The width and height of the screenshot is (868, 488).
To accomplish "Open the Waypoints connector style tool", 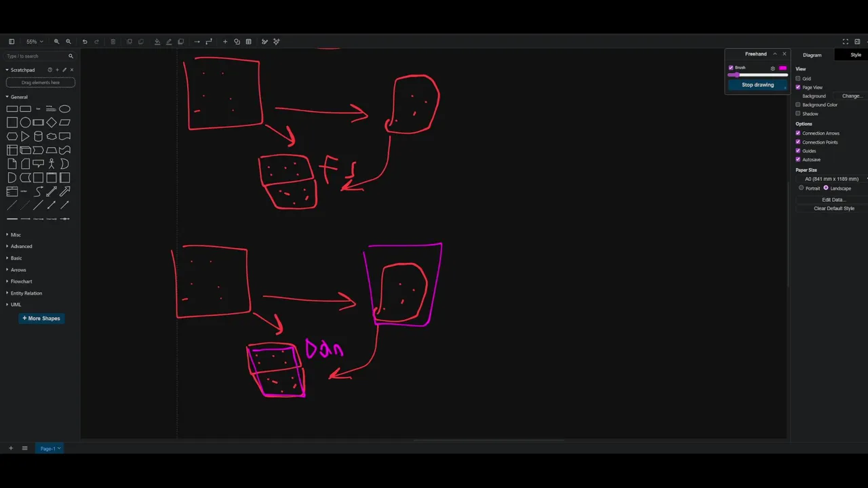I will (209, 41).
